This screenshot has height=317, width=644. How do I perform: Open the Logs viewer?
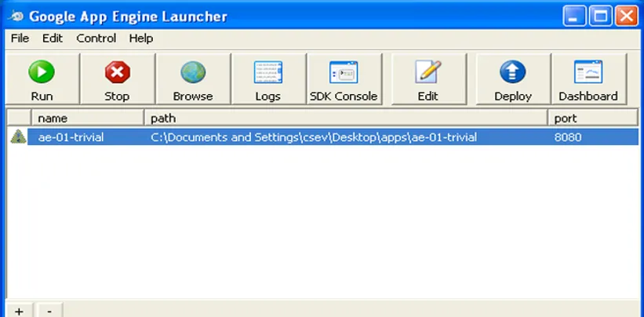click(268, 78)
